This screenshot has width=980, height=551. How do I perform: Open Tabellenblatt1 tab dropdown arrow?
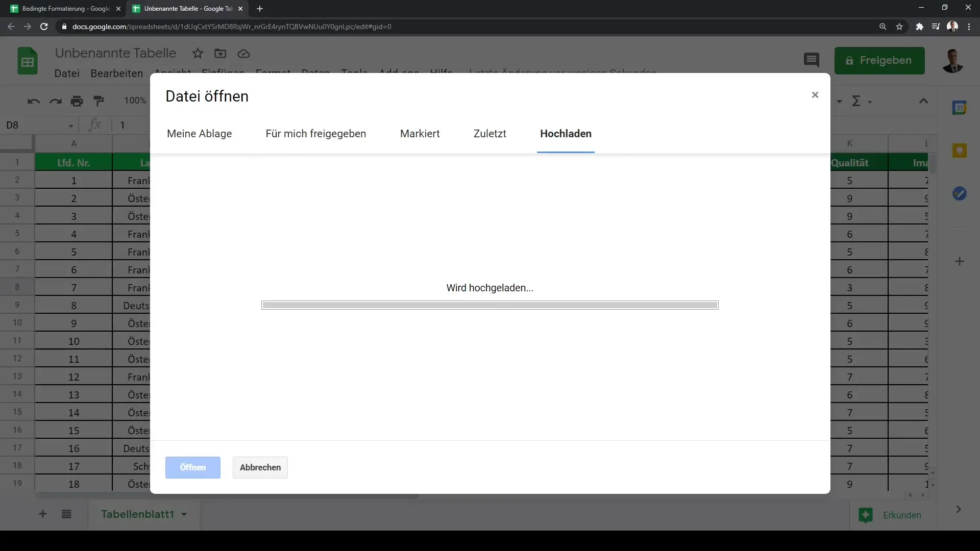tap(184, 514)
